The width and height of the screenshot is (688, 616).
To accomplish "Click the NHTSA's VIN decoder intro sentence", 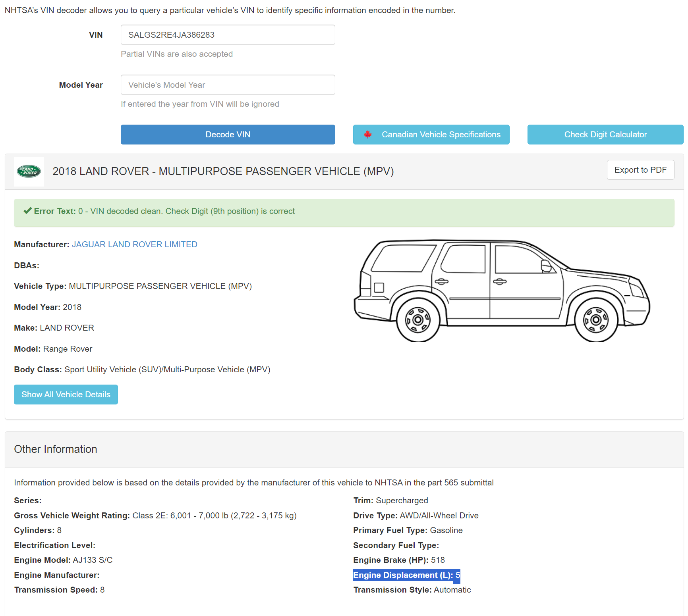I will click(230, 10).
